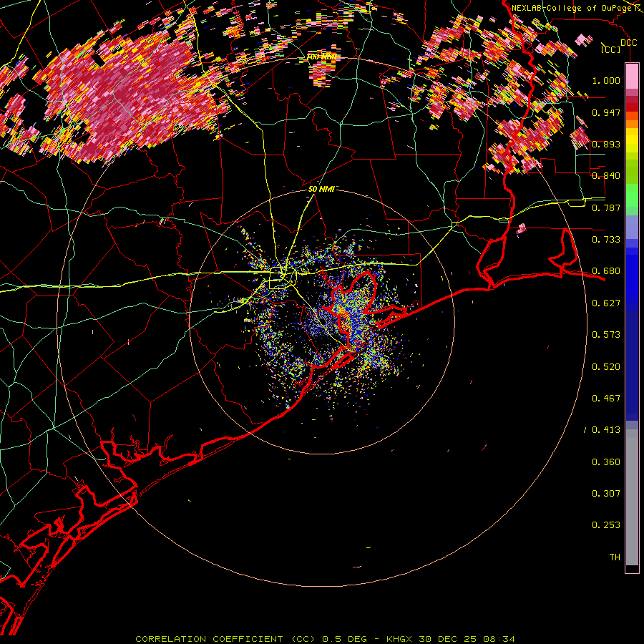Click the 0.360 scale value
The image size is (644, 644).
pos(606,462)
